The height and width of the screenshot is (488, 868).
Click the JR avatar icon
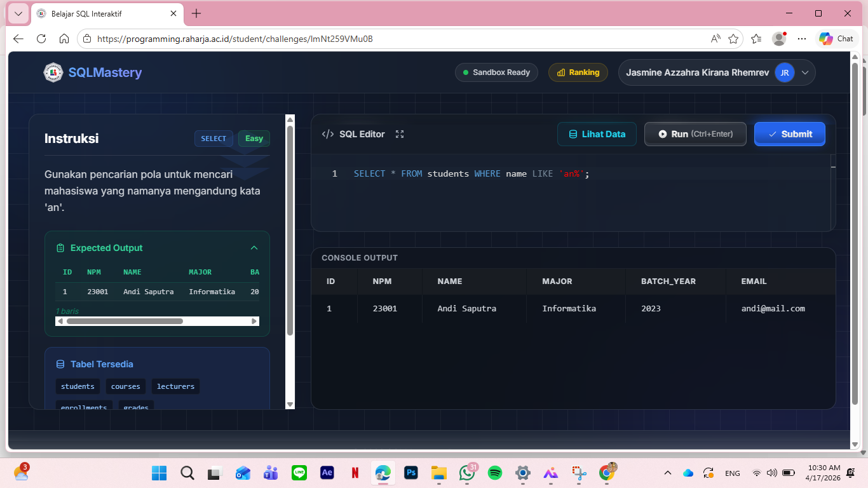tap(785, 72)
